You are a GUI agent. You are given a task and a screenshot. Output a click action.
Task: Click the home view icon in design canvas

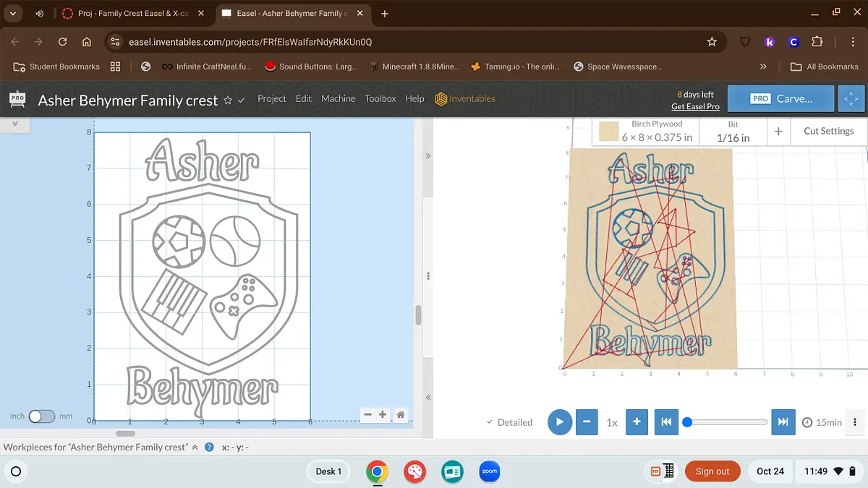tap(400, 415)
